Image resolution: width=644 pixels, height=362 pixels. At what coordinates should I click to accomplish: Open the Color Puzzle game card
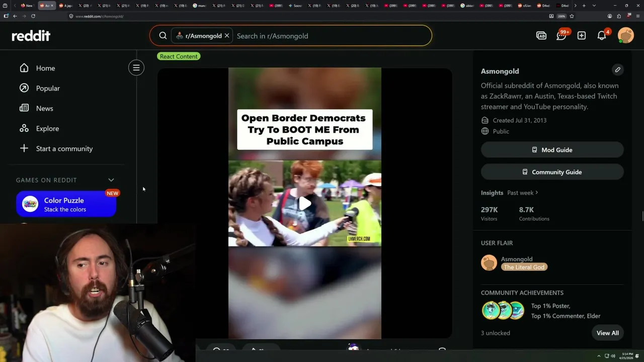(x=66, y=204)
